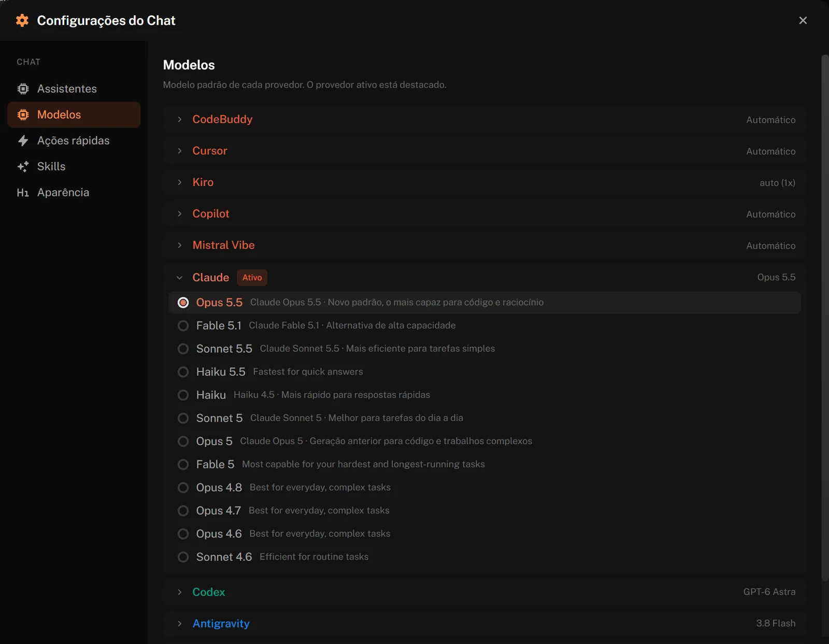Click the 3.8 Flash value for Antigravity
Image resolution: width=829 pixels, height=644 pixels.
point(776,623)
